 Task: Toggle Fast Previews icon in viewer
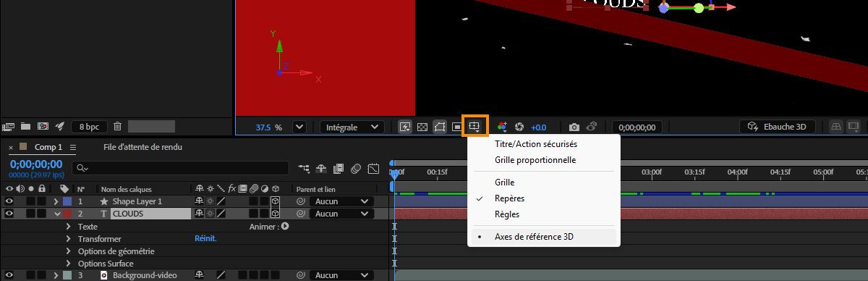[x=405, y=127]
